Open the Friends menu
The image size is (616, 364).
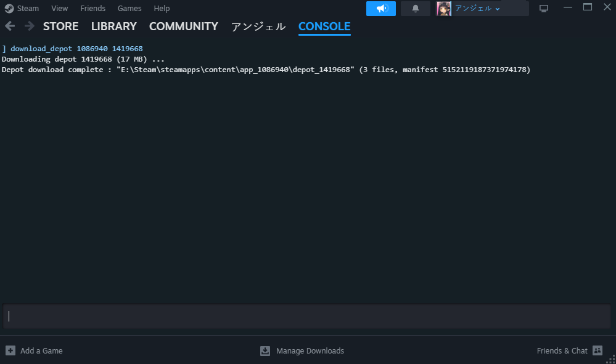[x=92, y=8]
